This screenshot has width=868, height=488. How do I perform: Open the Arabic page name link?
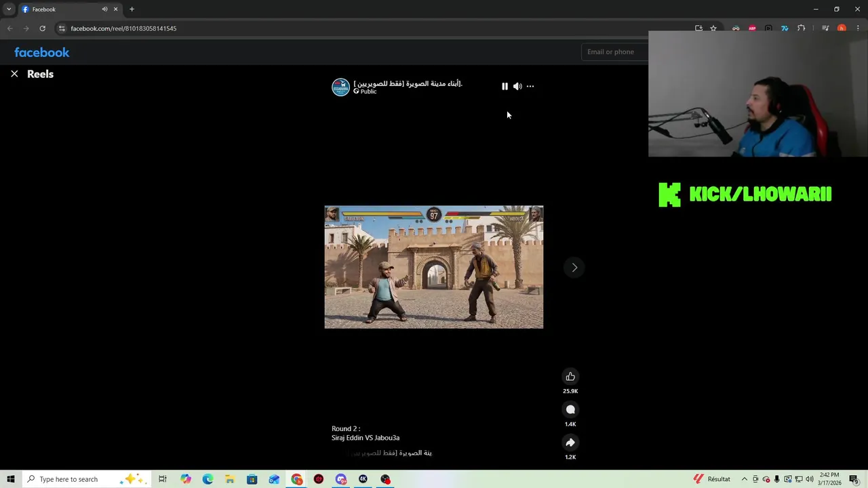[x=408, y=83]
